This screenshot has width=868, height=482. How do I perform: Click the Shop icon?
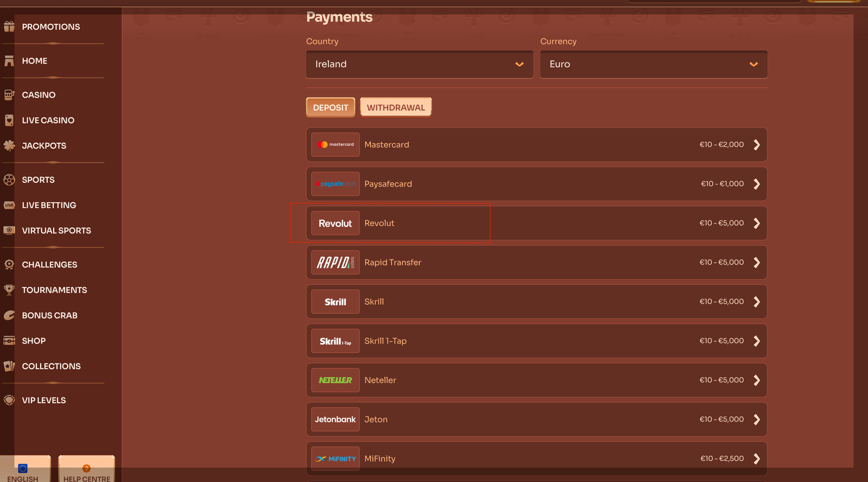[x=9, y=341]
